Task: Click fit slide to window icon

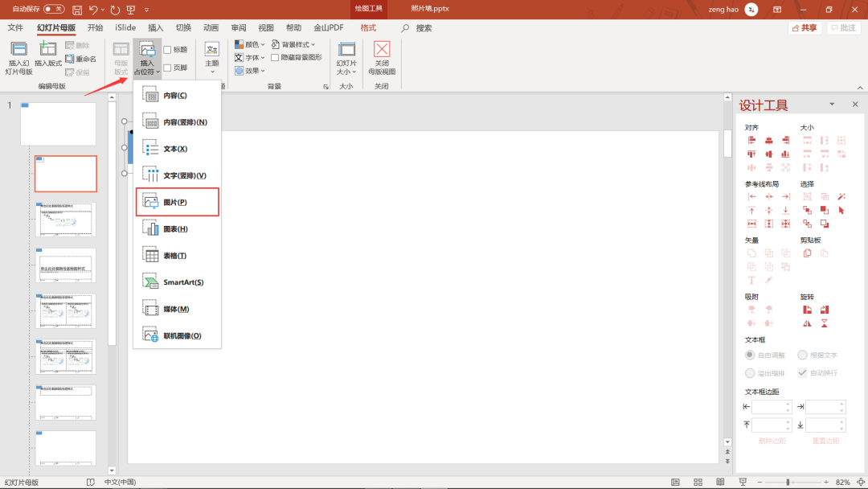Action: pos(861,483)
